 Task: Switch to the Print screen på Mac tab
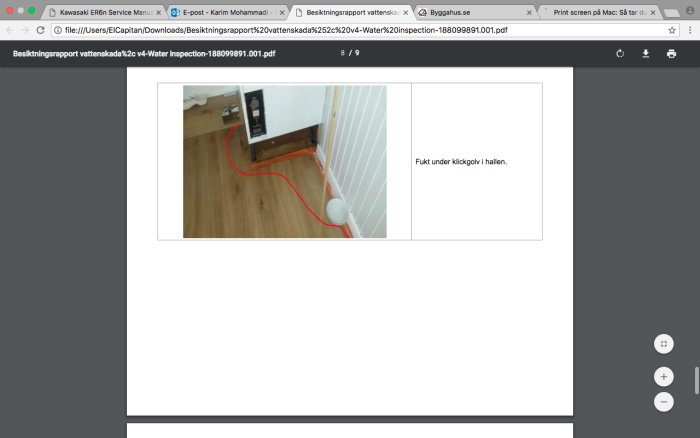point(599,13)
